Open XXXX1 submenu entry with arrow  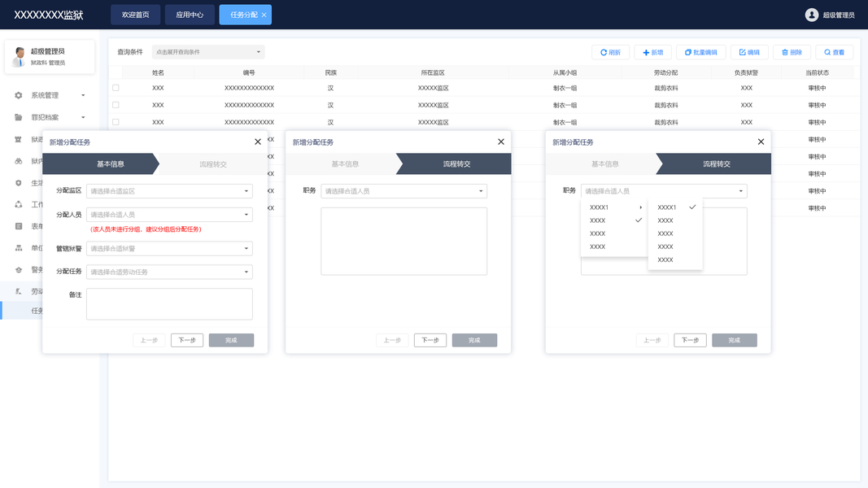(615, 207)
